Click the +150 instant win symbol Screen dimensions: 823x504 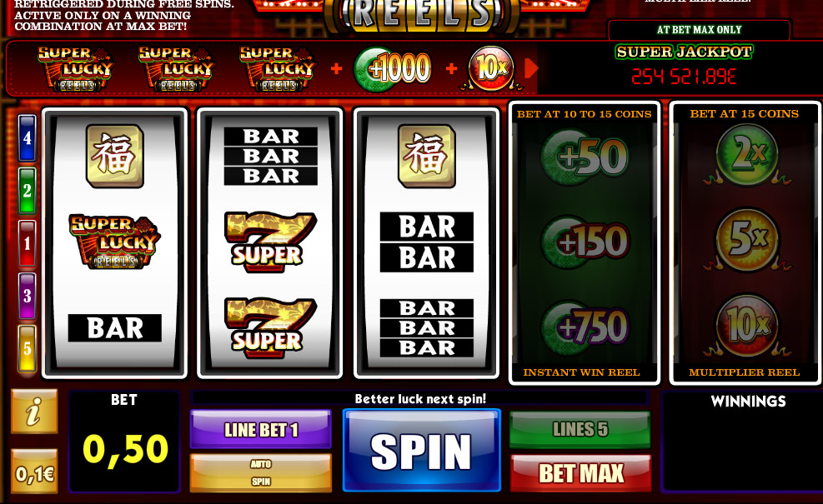pyautogui.click(x=585, y=242)
